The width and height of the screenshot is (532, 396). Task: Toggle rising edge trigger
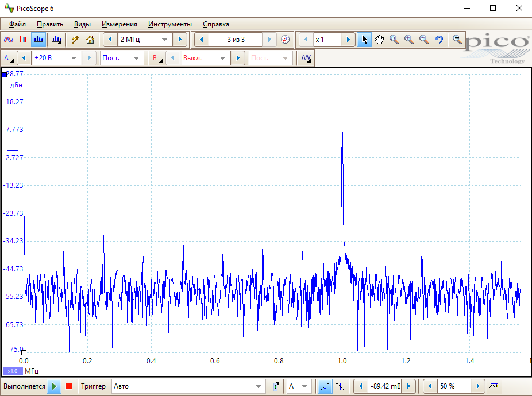point(325,386)
